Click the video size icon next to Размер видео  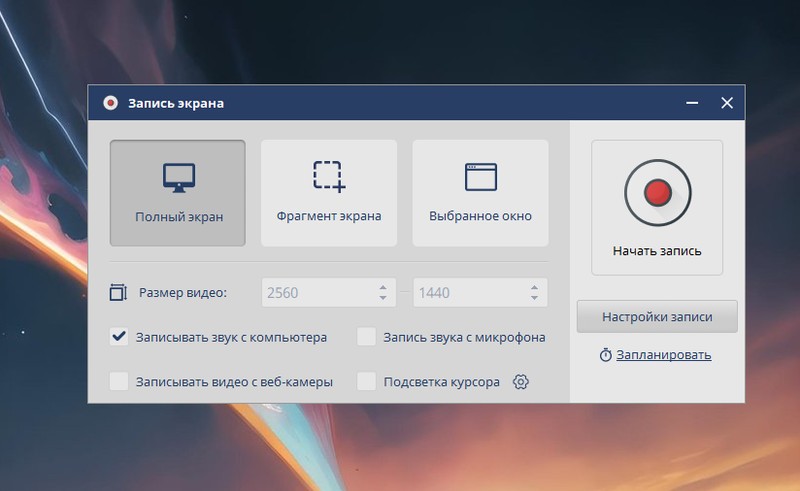[x=118, y=292]
